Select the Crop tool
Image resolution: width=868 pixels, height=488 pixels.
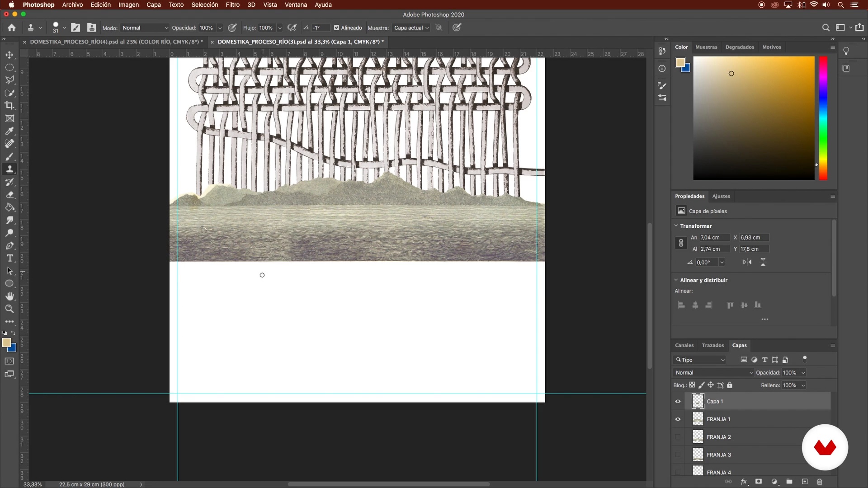[x=9, y=105]
